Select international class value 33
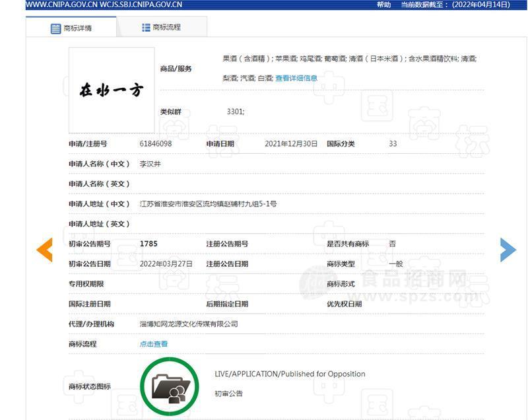Screen dimensions: 528x420 click(393, 144)
